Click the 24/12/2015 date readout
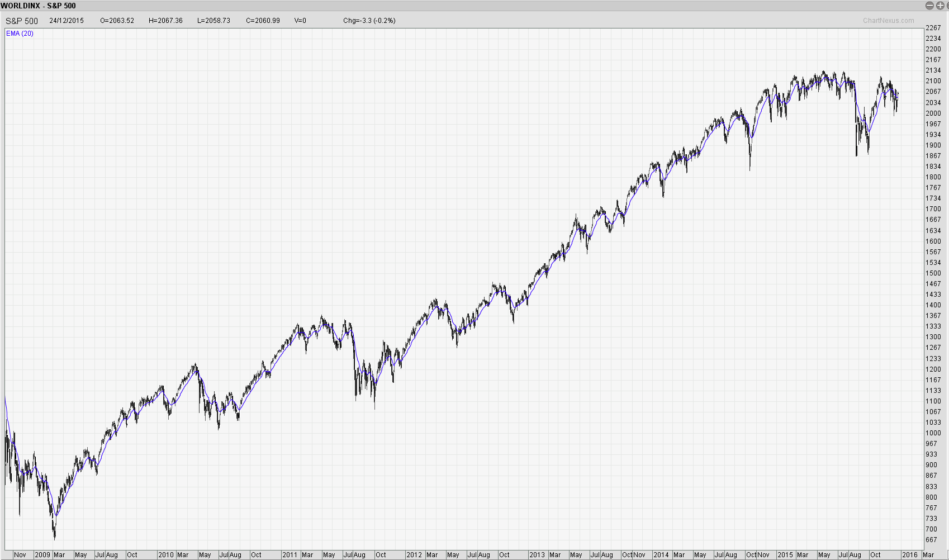The image size is (949, 560). coord(67,21)
